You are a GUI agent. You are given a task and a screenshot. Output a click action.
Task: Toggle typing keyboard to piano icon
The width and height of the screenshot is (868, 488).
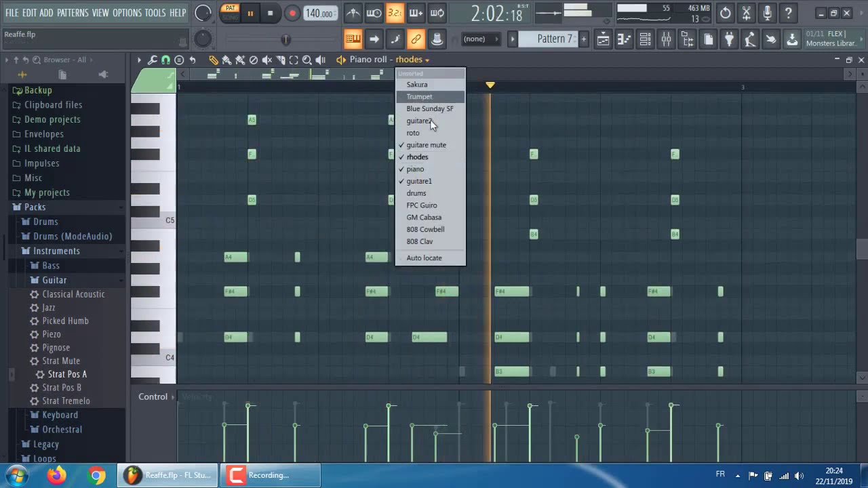353,39
